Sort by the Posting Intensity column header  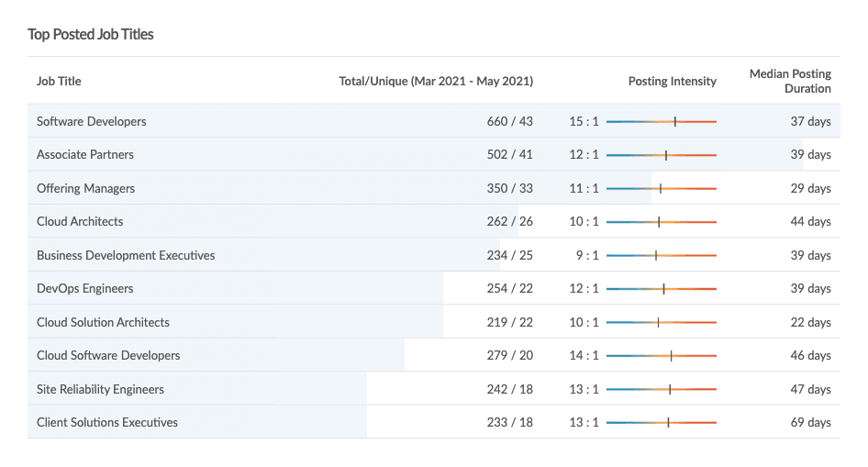point(672,81)
